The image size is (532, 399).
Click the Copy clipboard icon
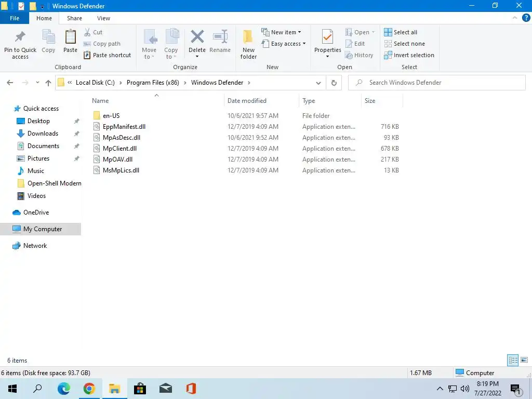tap(48, 37)
